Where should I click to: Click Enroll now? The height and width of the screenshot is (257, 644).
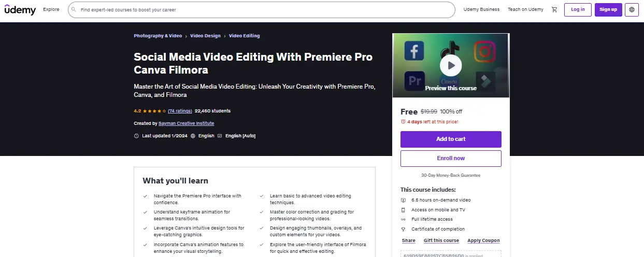[451, 158]
